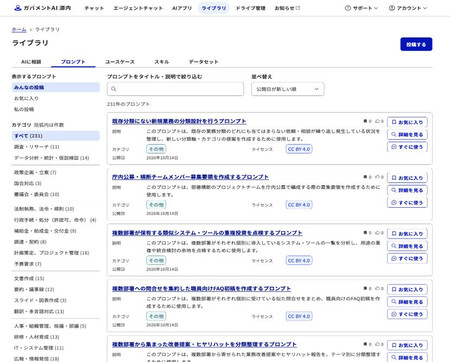
Task: Click すぐに使う on 既存分類 prompt card
Action: coord(407,147)
